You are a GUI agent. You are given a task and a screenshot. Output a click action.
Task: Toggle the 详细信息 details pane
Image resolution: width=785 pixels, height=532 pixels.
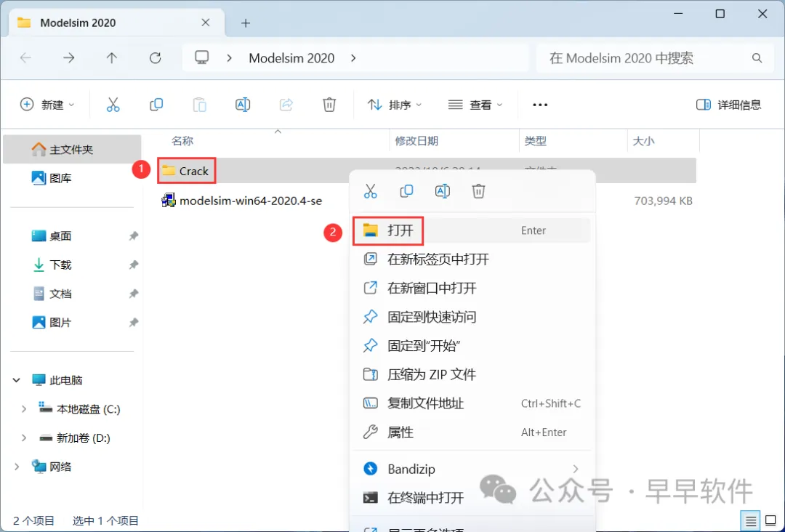coord(729,105)
